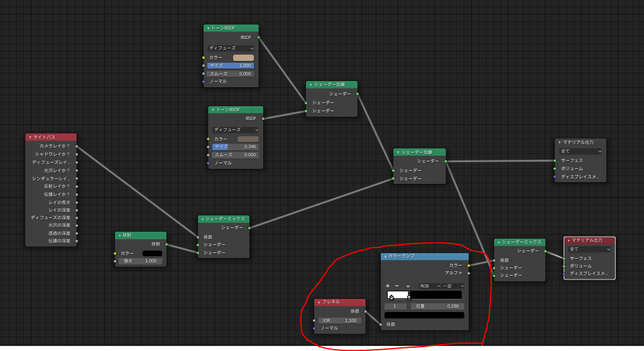Viewport: 644px width, 351px height.
Task: Click the active stop index field showing 1
Action: [x=395, y=306]
